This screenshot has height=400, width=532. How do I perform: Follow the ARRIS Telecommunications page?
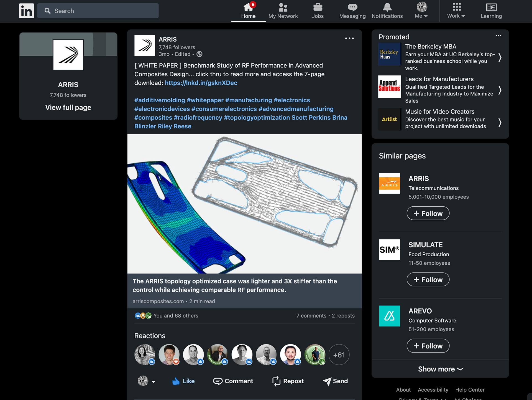pos(428,213)
